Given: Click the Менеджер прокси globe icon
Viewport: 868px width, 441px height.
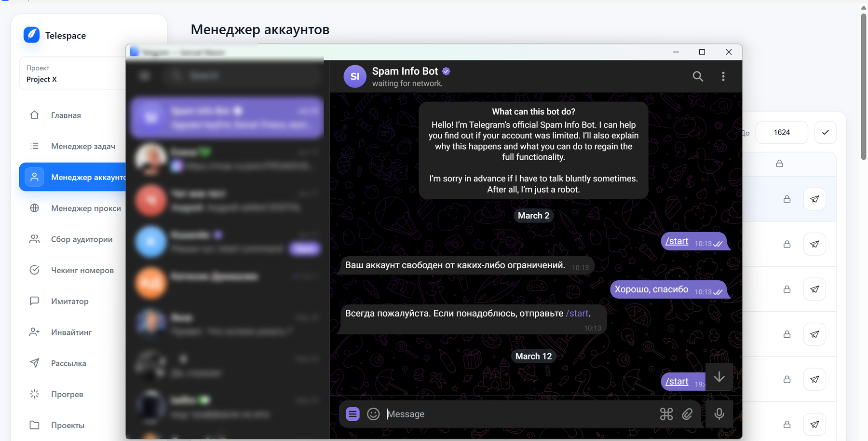Looking at the screenshot, I should 34,208.
